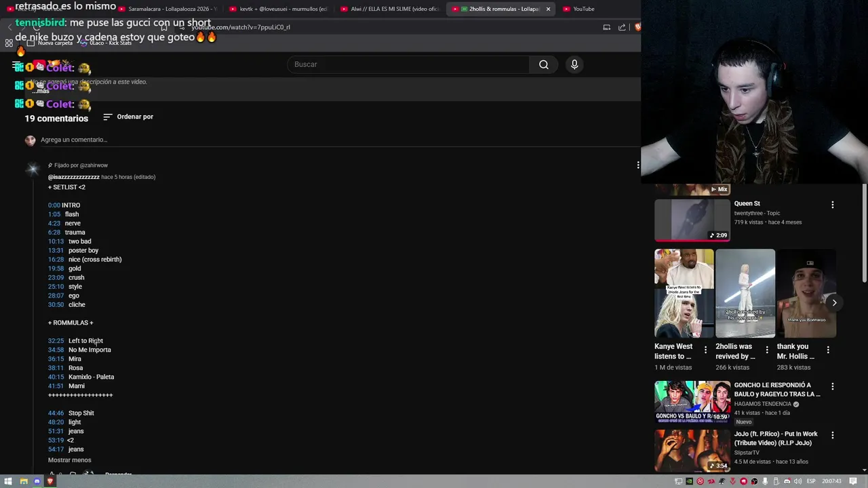Open Discord from the taskbar

37,481
